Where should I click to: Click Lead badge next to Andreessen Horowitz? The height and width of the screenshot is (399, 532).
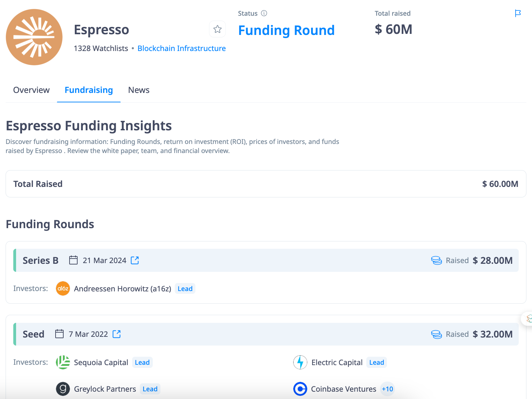(185, 289)
